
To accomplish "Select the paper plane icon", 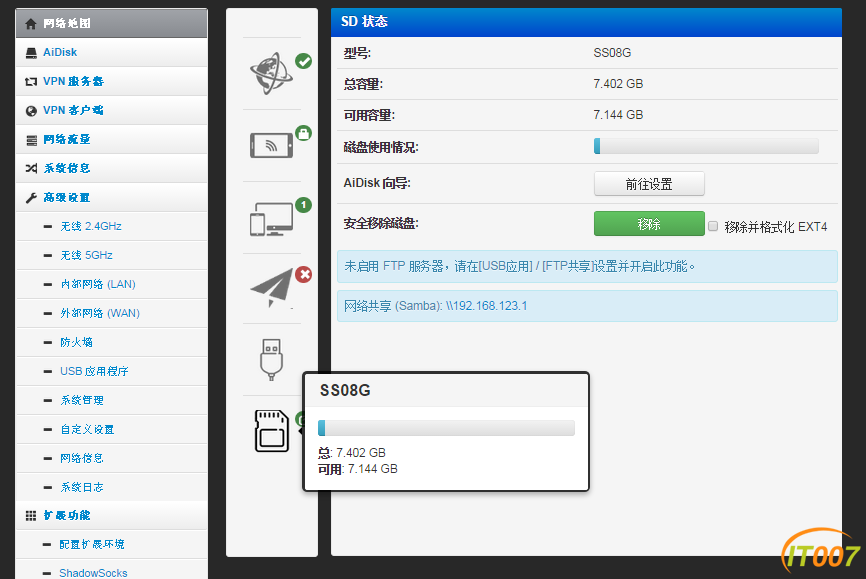I will point(272,288).
